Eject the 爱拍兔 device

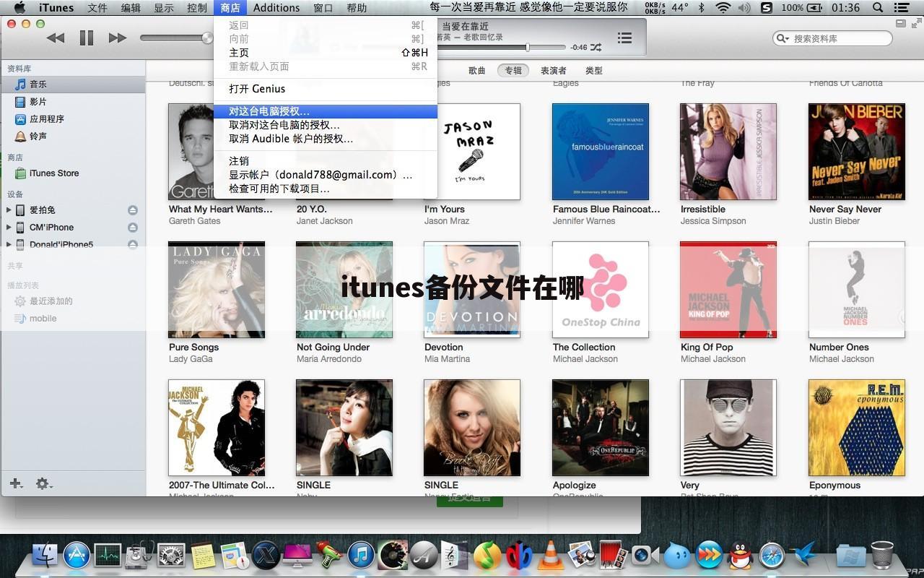(x=133, y=210)
